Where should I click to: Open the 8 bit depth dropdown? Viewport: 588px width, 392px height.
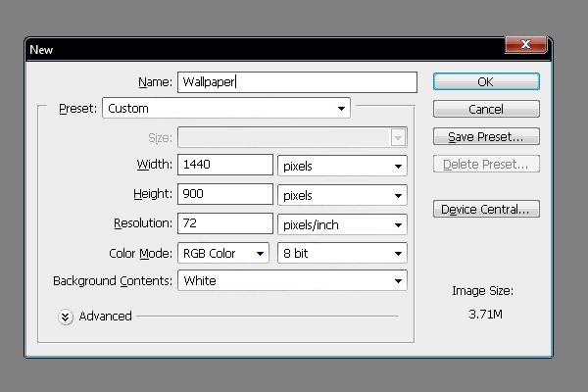tap(342, 253)
